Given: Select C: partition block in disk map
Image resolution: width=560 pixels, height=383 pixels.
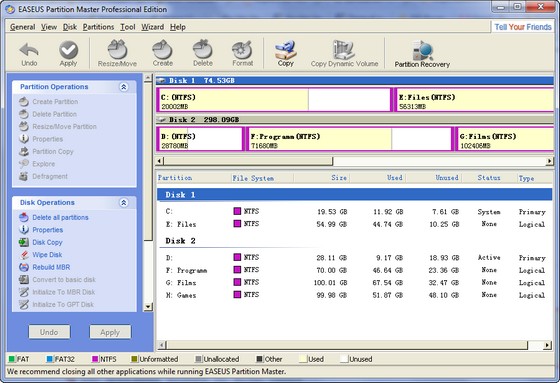Looking at the screenshot, I should tap(274, 100).
